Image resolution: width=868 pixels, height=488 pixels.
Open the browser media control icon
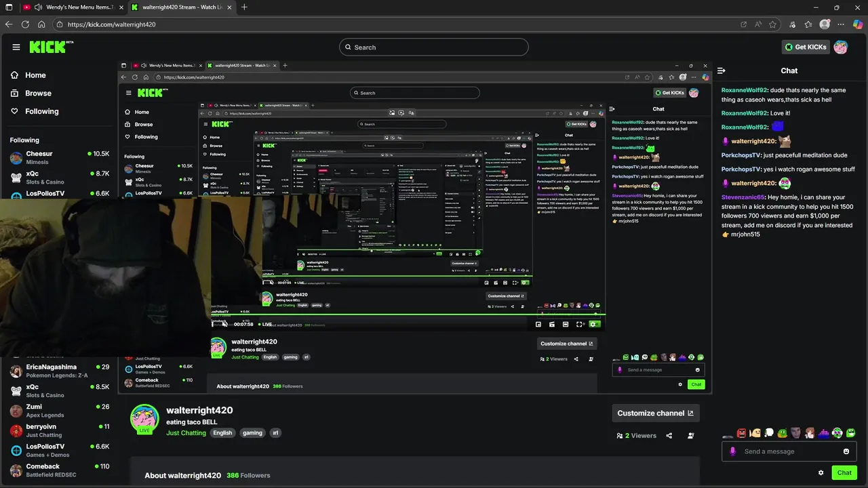click(793, 24)
